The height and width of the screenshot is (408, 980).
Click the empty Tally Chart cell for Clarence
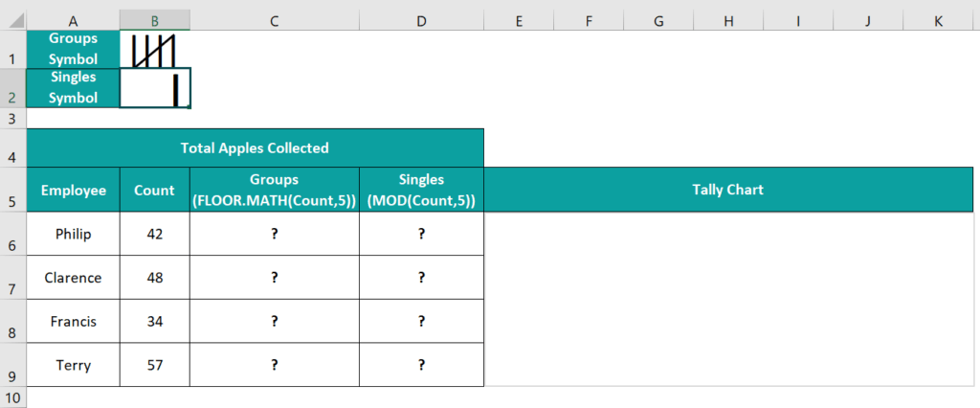[728, 277]
